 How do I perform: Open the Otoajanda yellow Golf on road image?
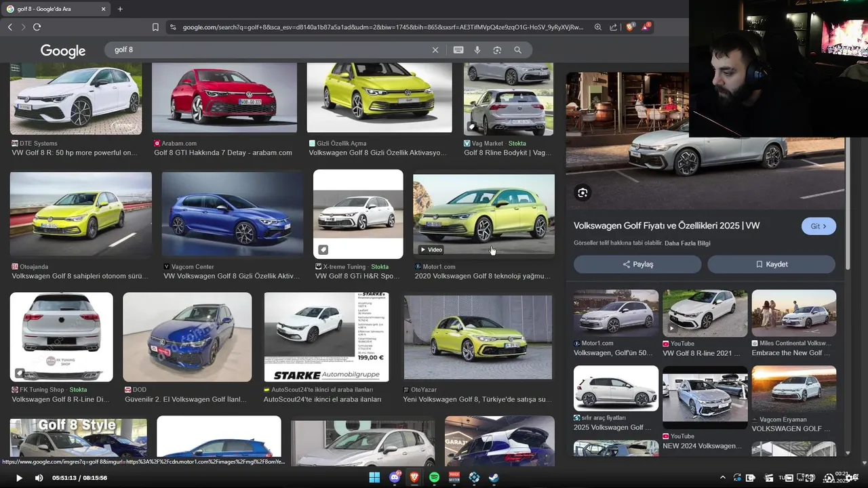pos(81,214)
